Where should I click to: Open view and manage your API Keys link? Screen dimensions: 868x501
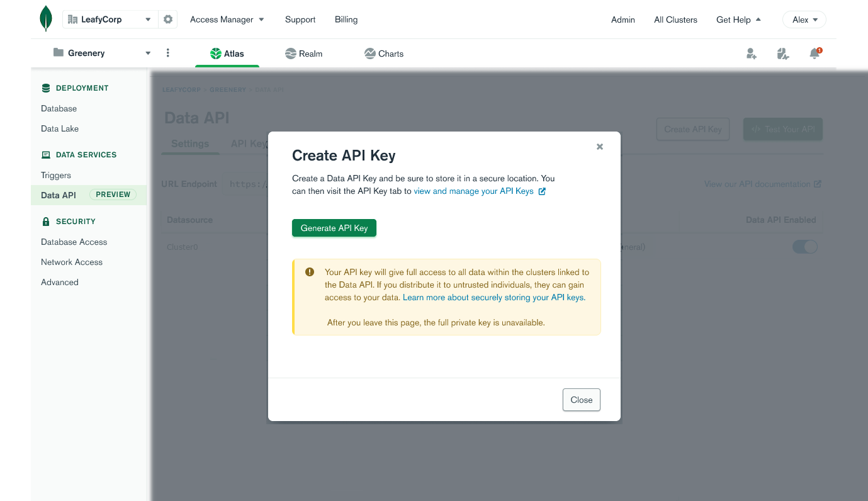click(473, 191)
